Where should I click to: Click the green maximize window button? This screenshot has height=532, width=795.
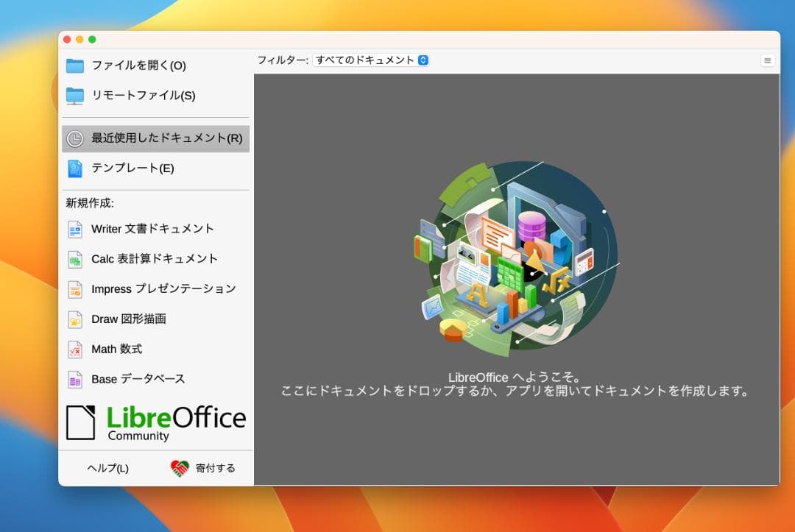(92, 39)
